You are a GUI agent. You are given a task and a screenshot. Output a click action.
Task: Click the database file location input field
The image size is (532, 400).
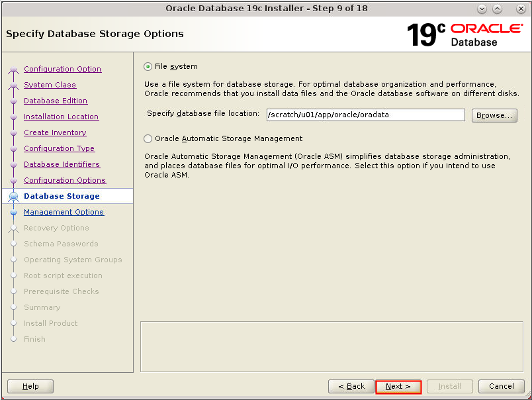(x=365, y=115)
